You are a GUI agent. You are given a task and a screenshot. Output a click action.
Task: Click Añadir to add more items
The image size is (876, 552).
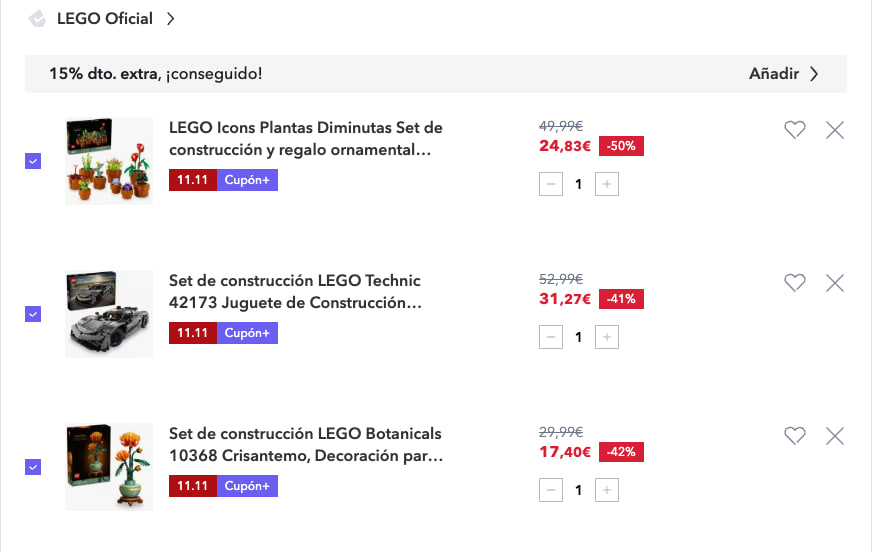click(x=784, y=74)
